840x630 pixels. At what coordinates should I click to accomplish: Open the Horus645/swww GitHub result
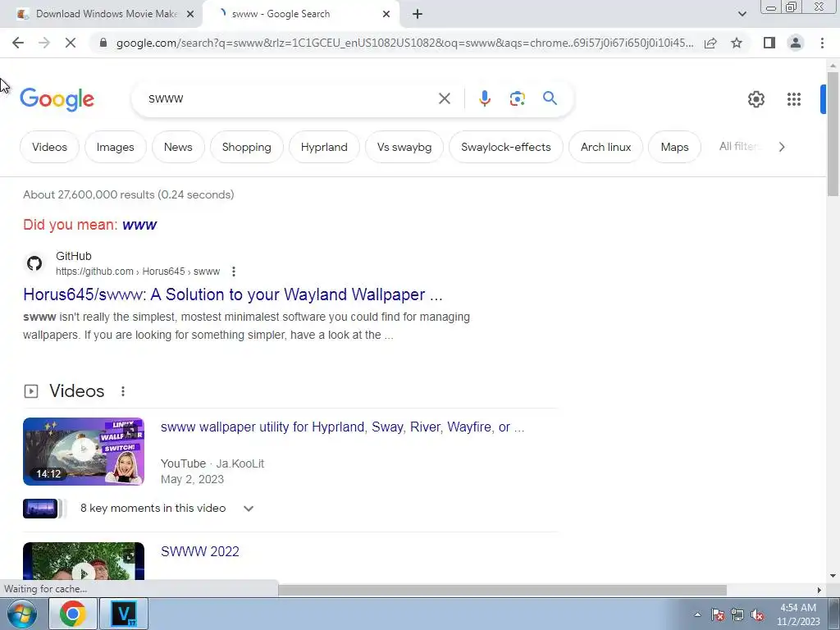coord(232,294)
